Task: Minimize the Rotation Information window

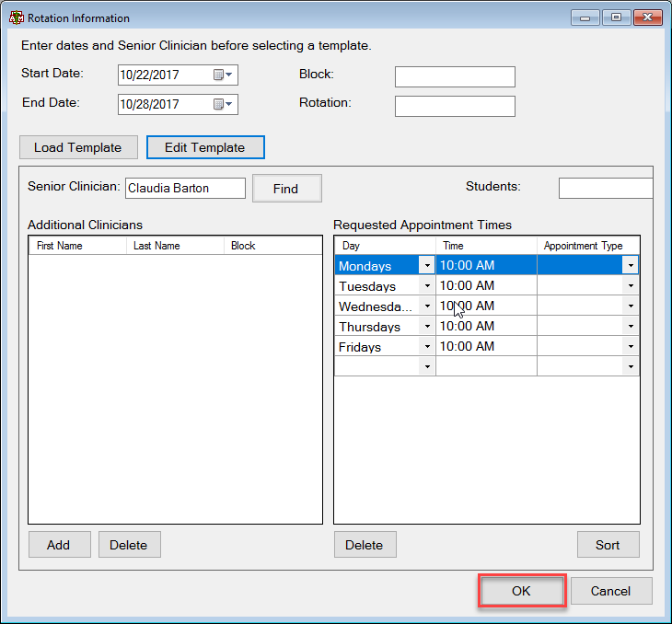Action: tap(585, 17)
